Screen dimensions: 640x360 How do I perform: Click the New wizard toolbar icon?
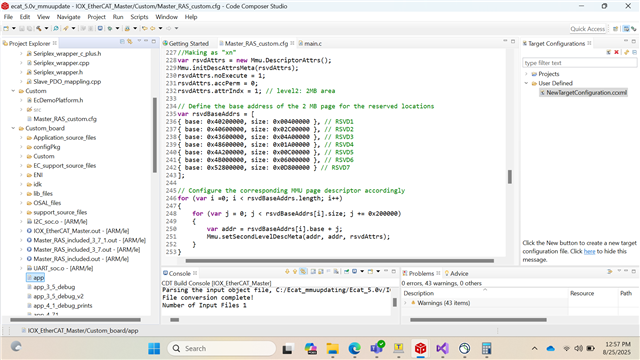pos(6,28)
